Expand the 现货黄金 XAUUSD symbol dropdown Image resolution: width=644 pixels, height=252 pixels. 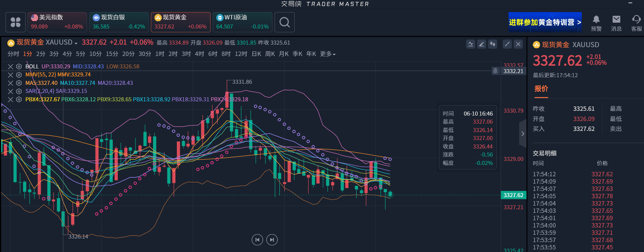(x=76, y=43)
